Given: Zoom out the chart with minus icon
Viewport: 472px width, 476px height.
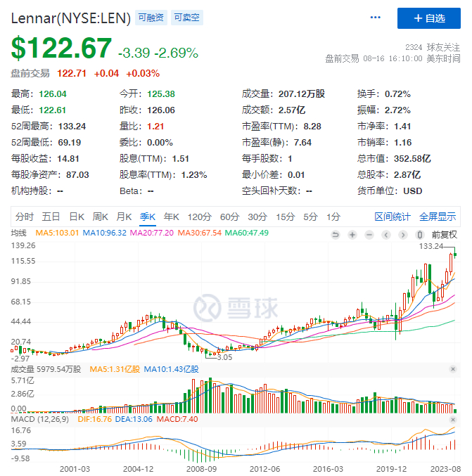Looking at the screenshot, I should (369, 235).
